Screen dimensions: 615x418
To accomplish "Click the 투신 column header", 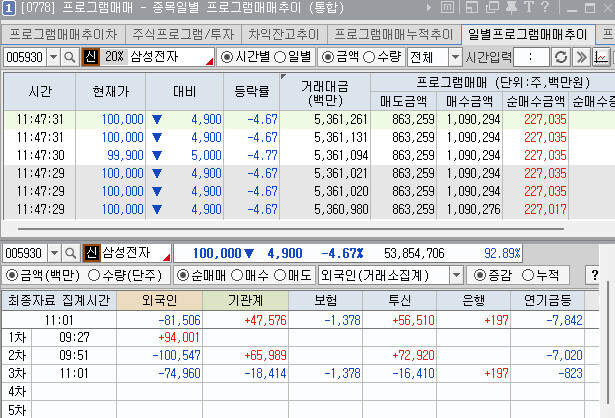I will [x=400, y=301].
